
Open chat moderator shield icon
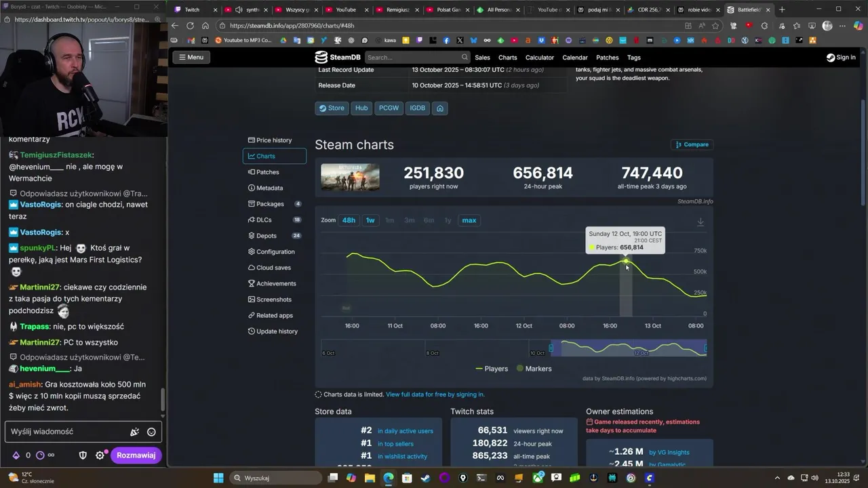coord(83,455)
